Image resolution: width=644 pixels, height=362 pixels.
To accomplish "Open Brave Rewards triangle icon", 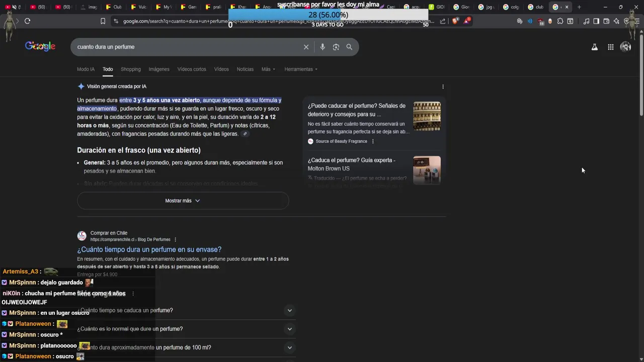I will (x=467, y=21).
